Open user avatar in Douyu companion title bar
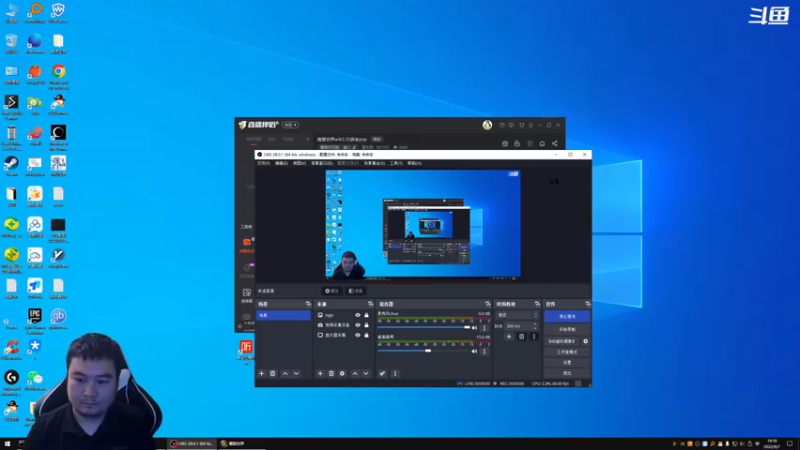Screen dimensions: 800x450 click(487, 125)
